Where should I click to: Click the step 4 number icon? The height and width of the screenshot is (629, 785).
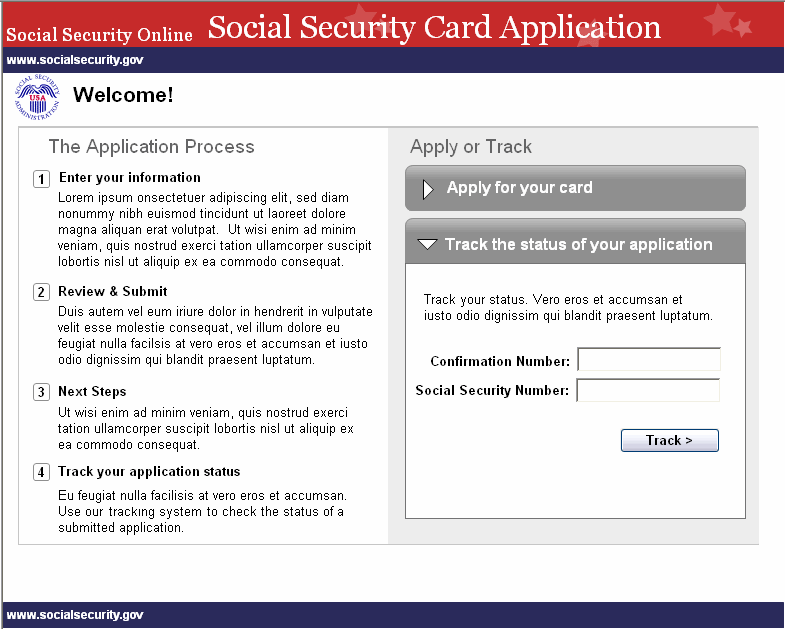(41, 472)
